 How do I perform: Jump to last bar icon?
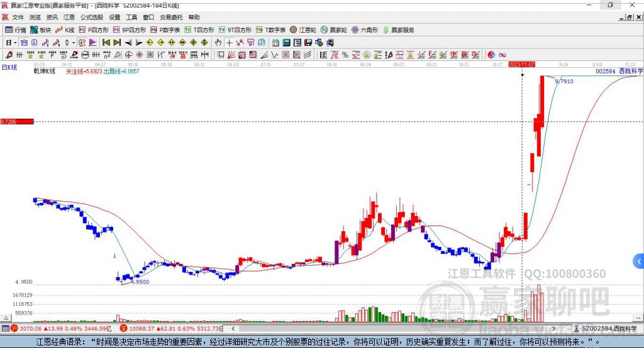[x=117, y=43]
